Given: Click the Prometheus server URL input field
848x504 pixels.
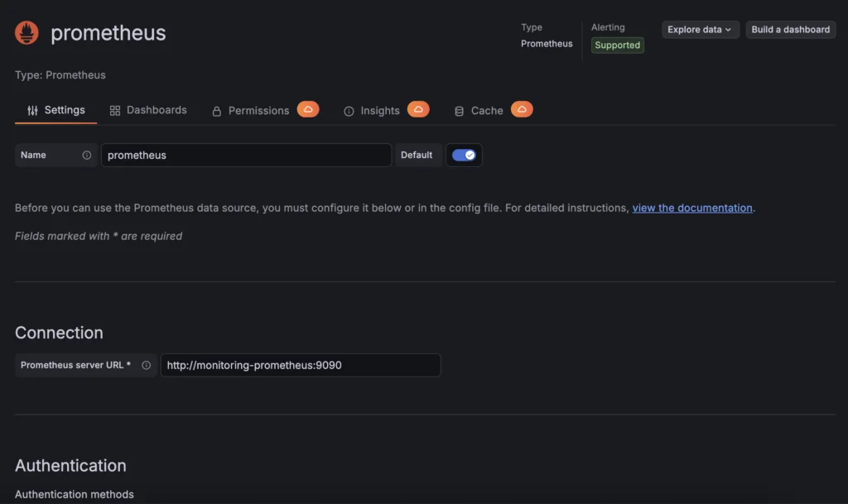Looking at the screenshot, I should click(x=301, y=365).
